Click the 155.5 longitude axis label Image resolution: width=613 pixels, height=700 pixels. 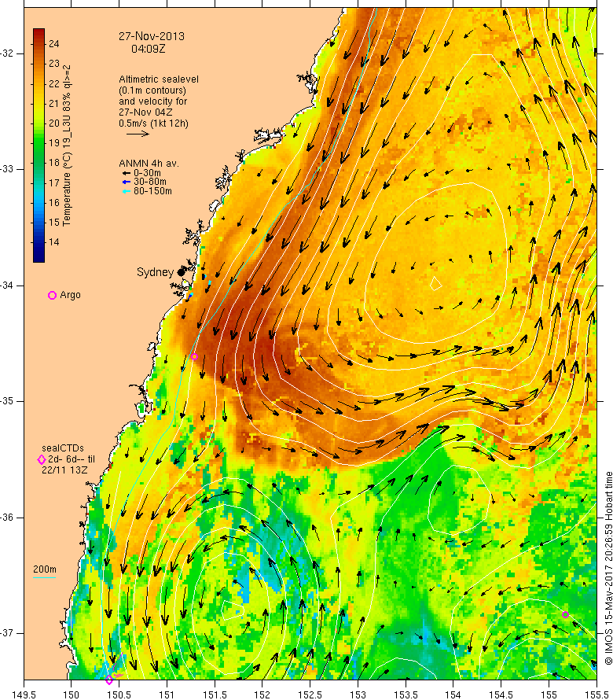pos(596,694)
